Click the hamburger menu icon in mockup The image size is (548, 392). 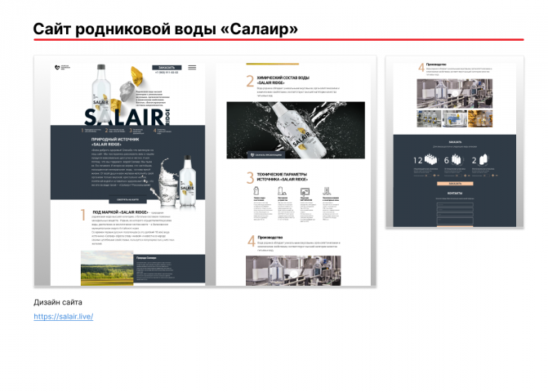192,68
